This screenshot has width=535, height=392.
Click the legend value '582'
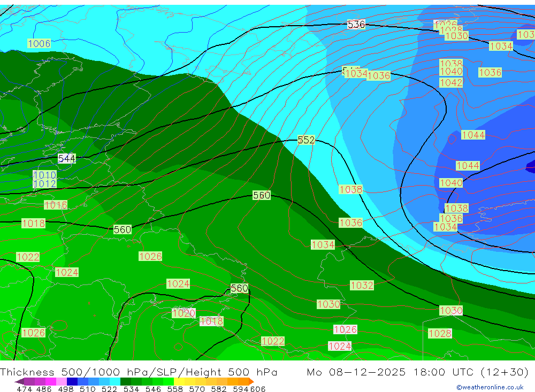click(219, 389)
